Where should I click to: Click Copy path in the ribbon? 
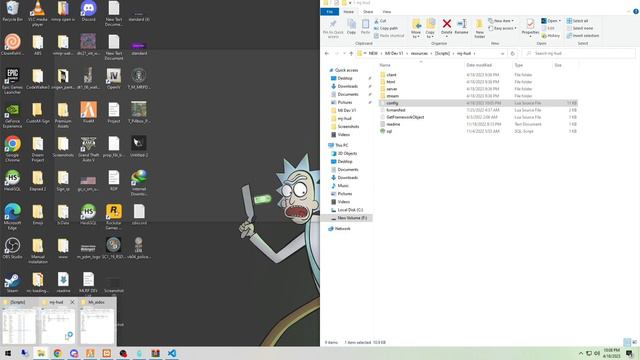(386, 28)
